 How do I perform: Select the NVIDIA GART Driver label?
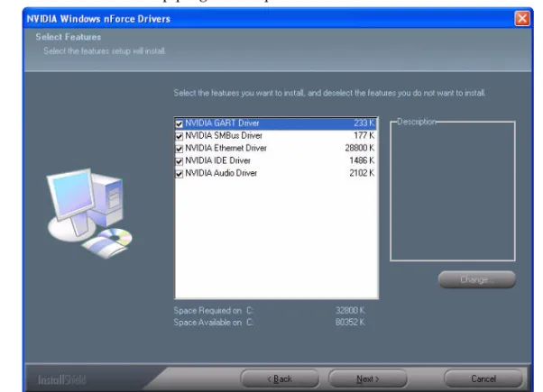(x=222, y=123)
